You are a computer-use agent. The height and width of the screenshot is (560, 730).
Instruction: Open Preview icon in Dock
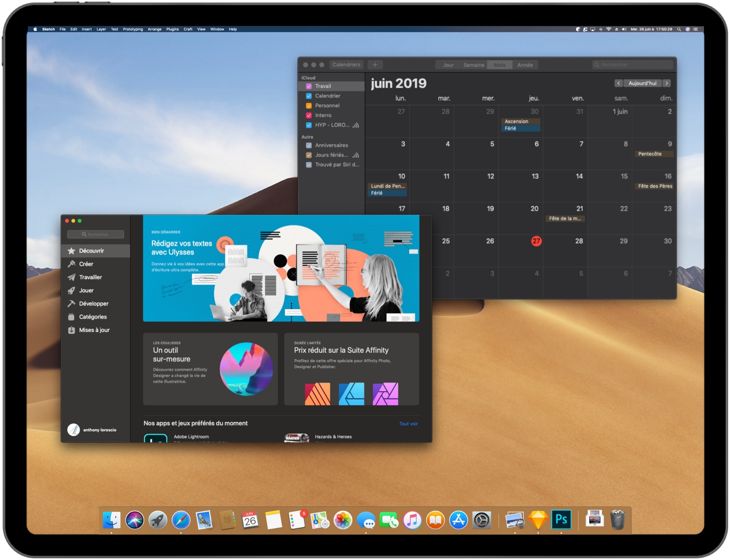point(515,520)
